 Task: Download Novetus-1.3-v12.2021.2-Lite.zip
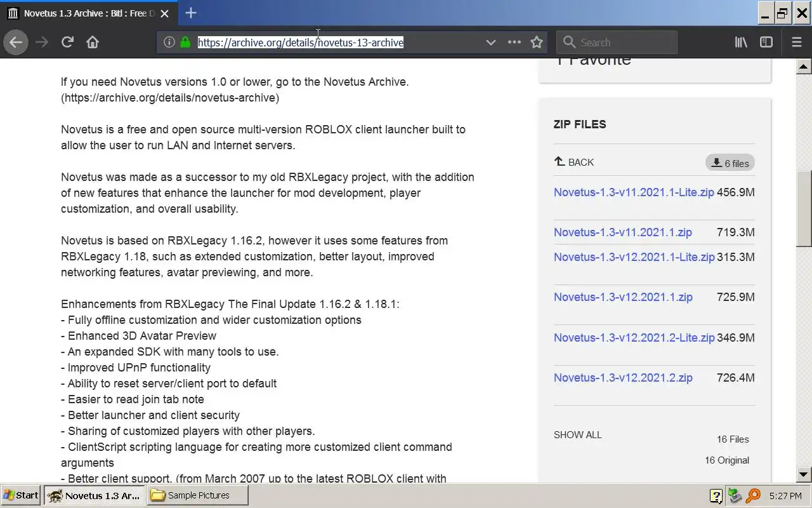[x=634, y=338]
